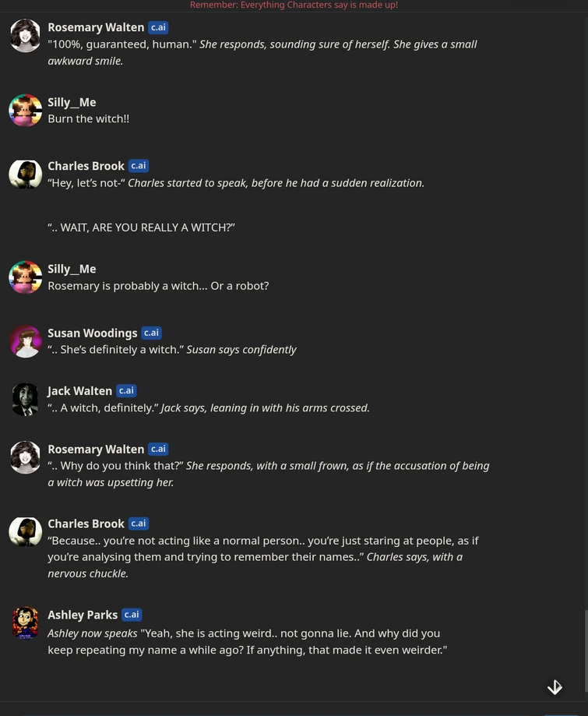Click Charles Brook's avatar beside "Hey, let's not-" message
Viewport: 588px width, 716px height.
pos(25,175)
